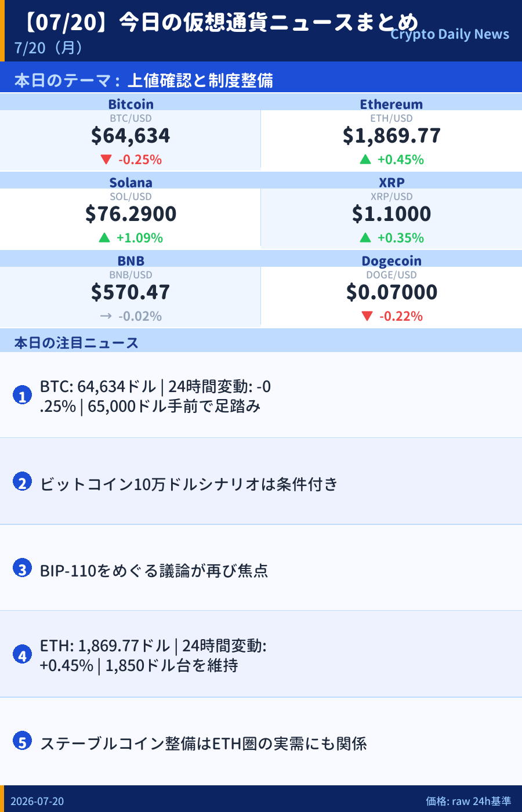
Task: Click the green up triangle beside XRP +0.35%
Action: tap(365, 238)
